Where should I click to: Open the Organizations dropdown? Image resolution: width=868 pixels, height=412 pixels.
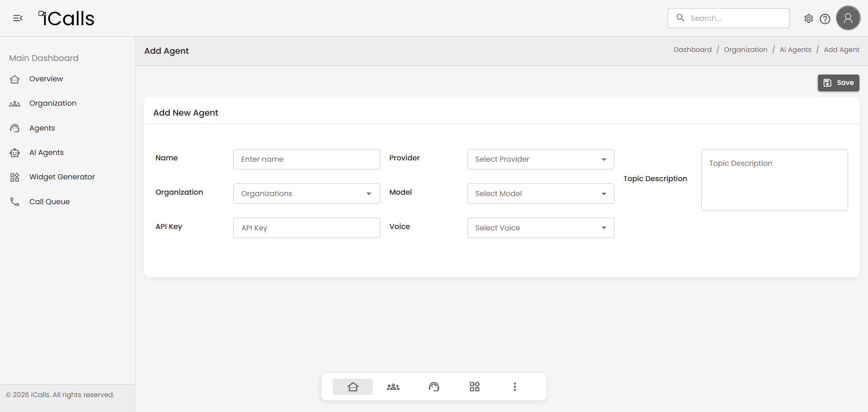pyautogui.click(x=306, y=193)
